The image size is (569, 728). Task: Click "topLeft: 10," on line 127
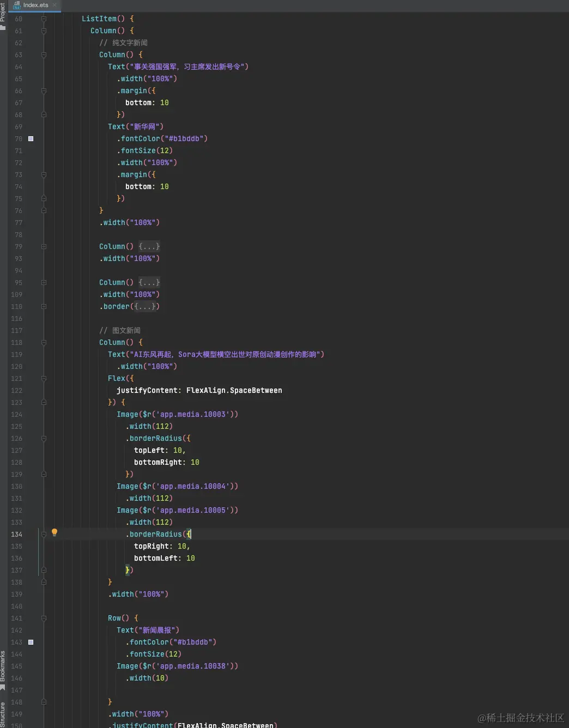coord(160,450)
